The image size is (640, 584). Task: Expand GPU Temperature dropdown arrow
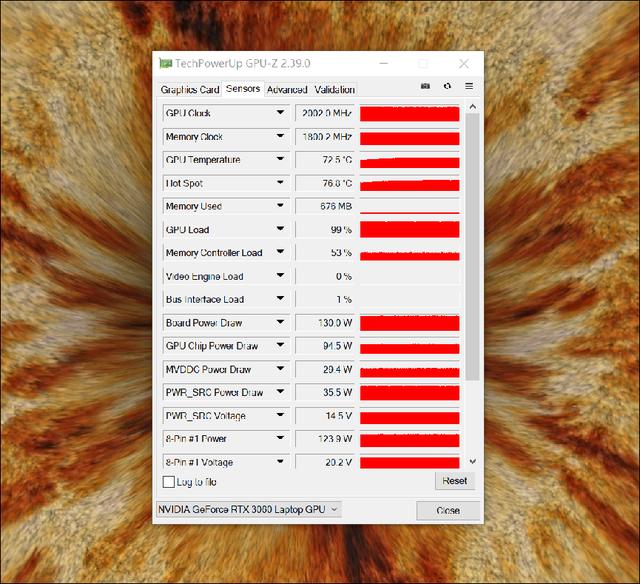280,159
